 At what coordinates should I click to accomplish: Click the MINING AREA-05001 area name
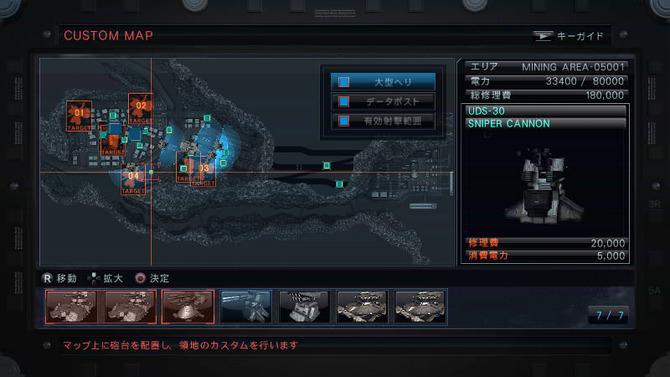coord(573,67)
